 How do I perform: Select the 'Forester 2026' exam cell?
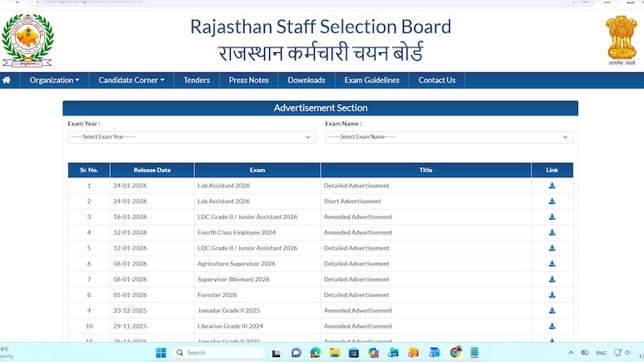tap(257, 295)
